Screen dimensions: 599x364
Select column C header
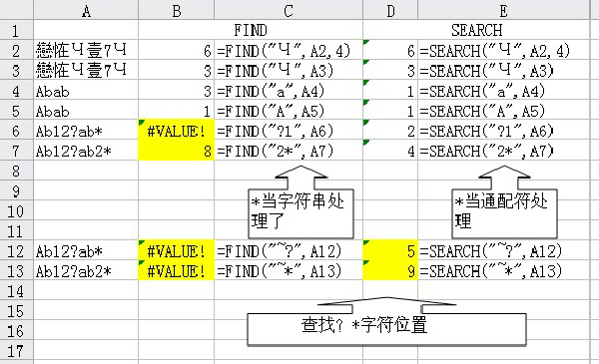pyautogui.click(x=289, y=10)
